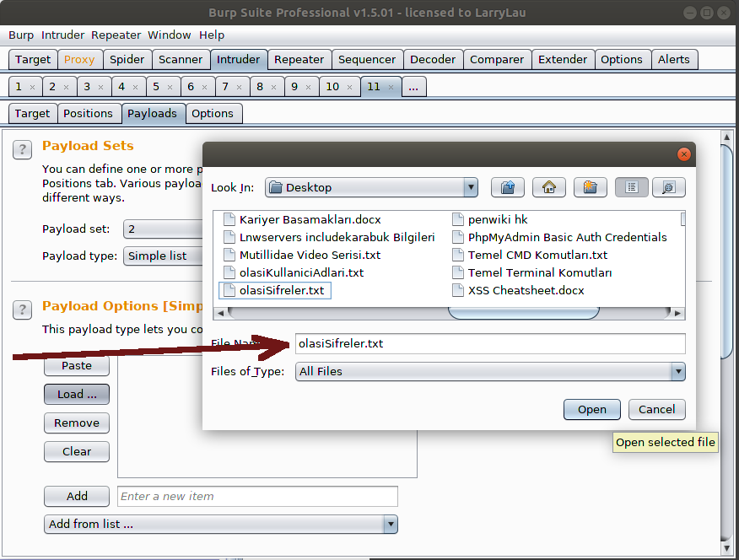The width and height of the screenshot is (739, 560).
Task: Click the Enter a new item field
Action: coord(258,497)
